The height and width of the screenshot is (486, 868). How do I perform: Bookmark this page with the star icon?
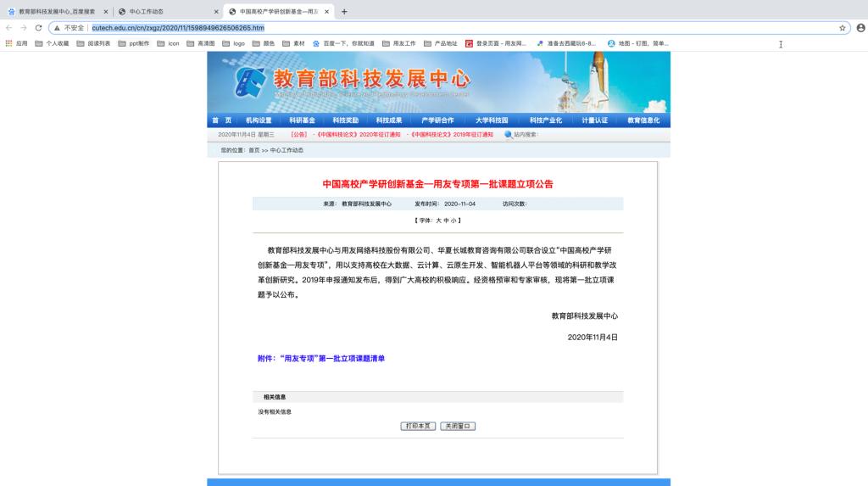point(842,28)
